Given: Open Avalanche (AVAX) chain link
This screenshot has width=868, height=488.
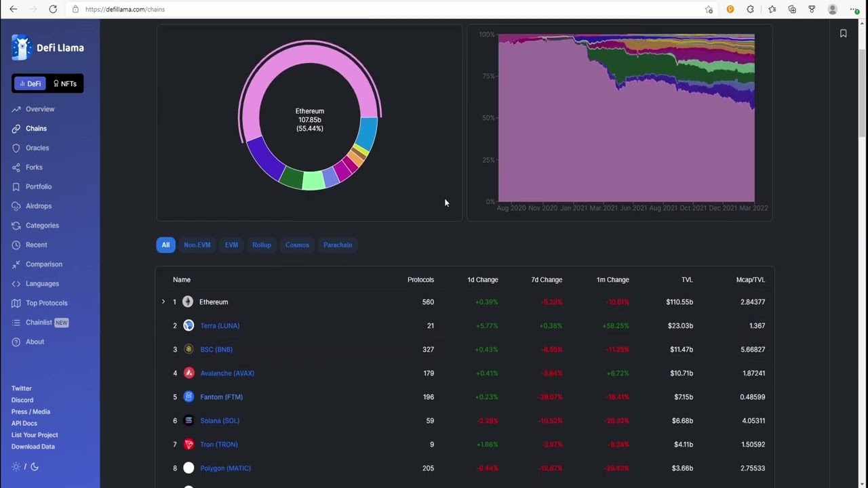Looking at the screenshot, I should 227,373.
